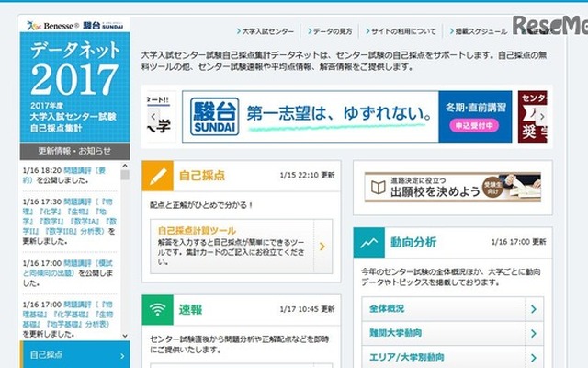Click 1/17 10:45 更新 timestamp

click(x=307, y=309)
